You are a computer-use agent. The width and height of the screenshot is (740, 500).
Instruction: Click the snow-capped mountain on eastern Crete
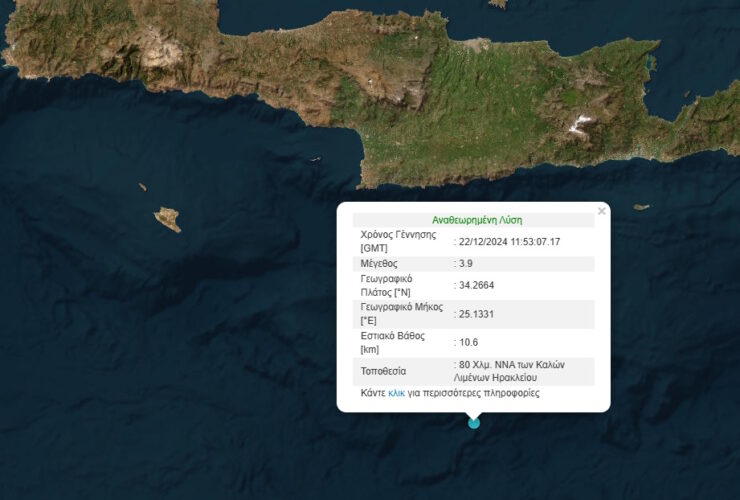coord(580,125)
